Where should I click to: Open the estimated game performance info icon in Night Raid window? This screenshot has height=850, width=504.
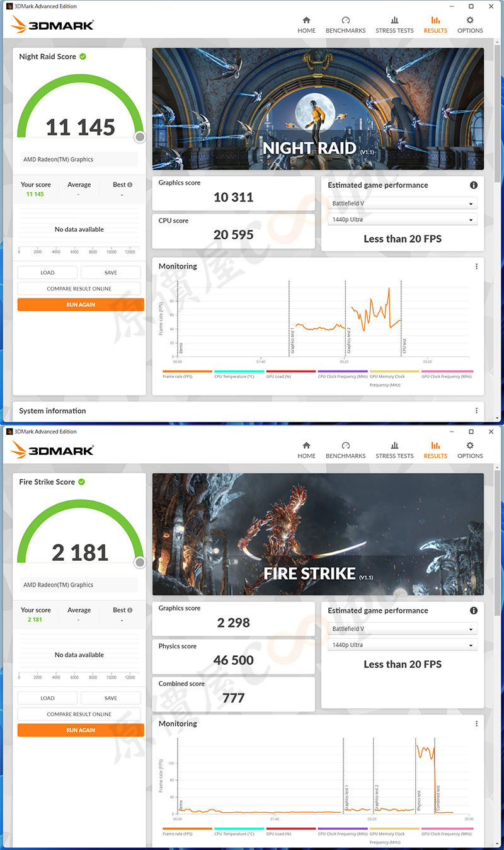[x=474, y=185]
